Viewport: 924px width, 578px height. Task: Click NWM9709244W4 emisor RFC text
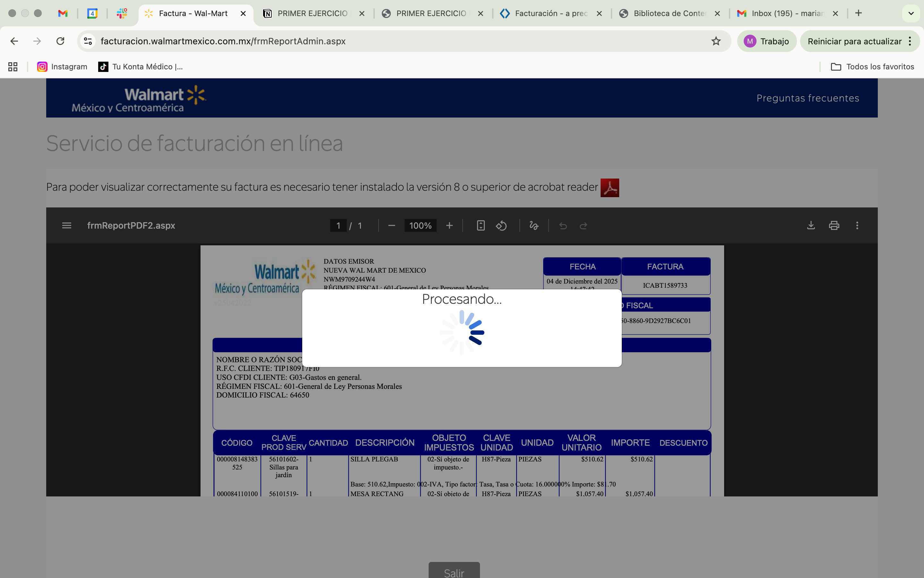tap(349, 279)
